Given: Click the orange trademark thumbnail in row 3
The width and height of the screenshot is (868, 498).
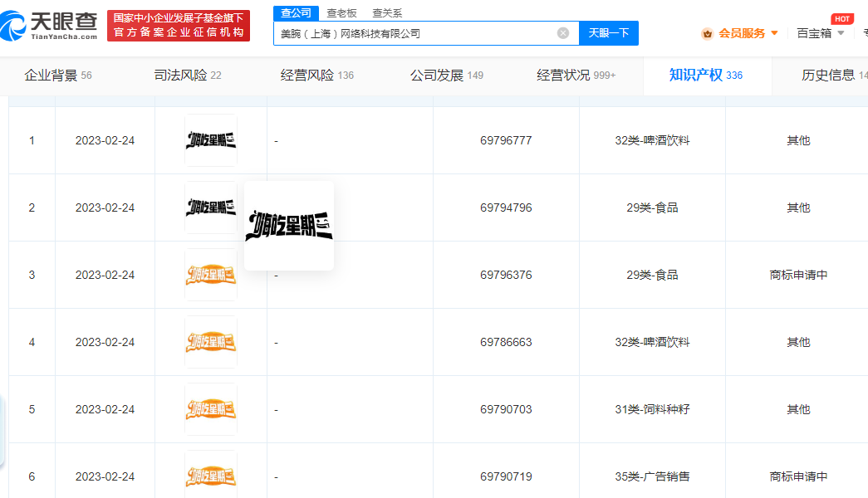Looking at the screenshot, I should pyautogui.click(x=210, y=275).
